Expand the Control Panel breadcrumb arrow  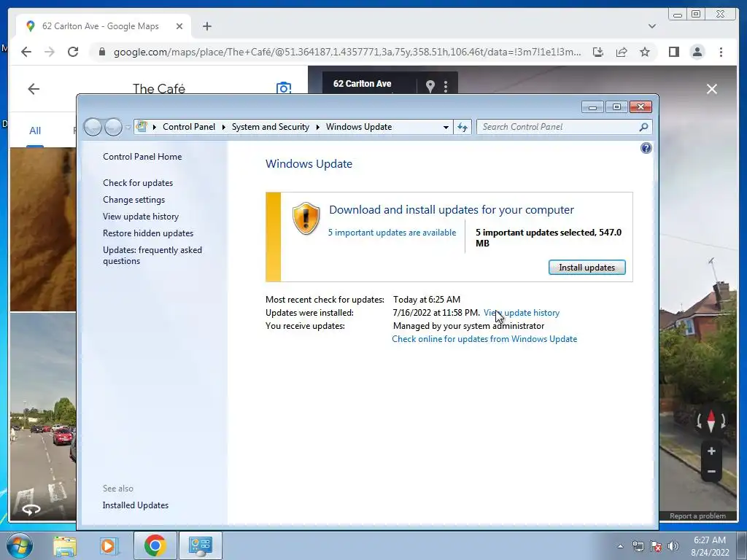click(x=224, y=127)
